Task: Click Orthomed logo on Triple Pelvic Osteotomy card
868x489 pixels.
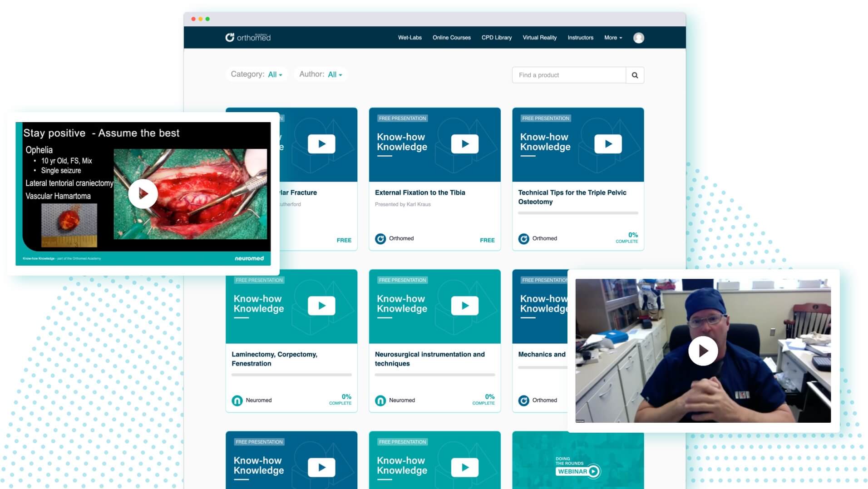Action: click(x=524, y=238)
